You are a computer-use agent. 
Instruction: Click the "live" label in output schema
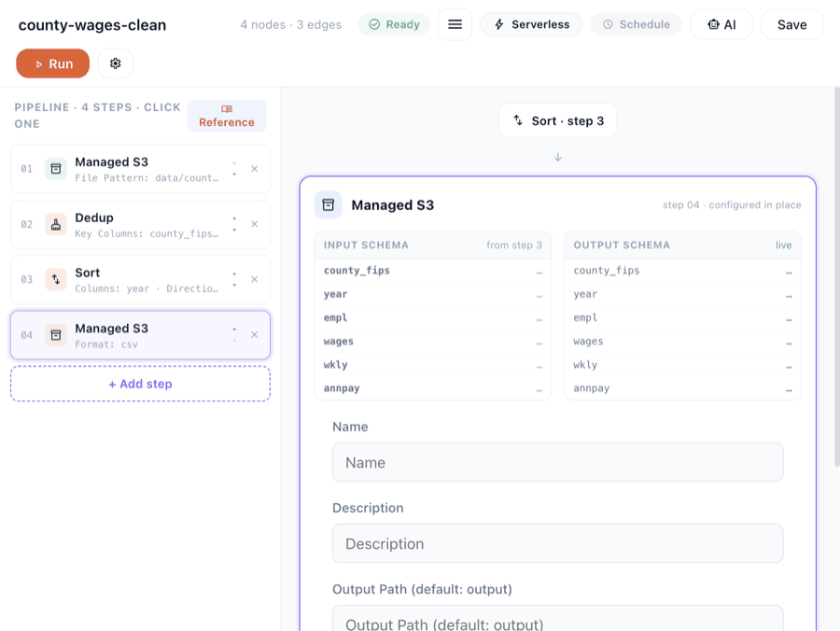783,245
